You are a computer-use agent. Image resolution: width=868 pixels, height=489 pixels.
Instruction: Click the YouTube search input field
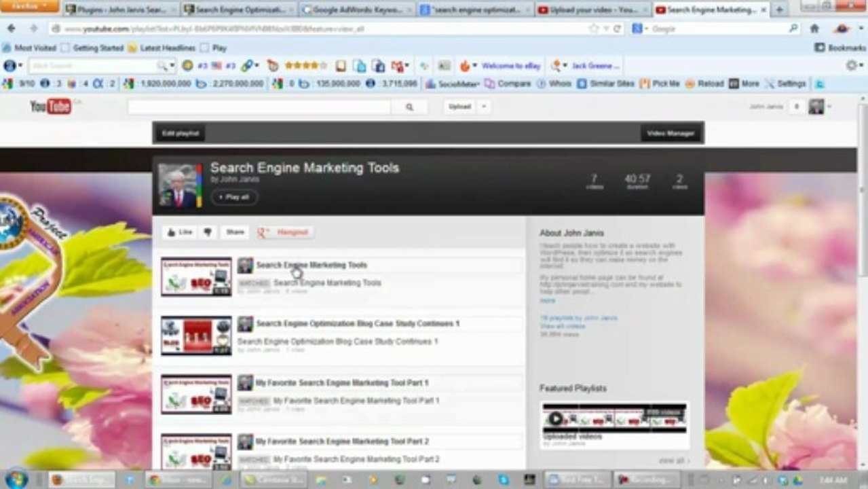[x=259, y=107]
